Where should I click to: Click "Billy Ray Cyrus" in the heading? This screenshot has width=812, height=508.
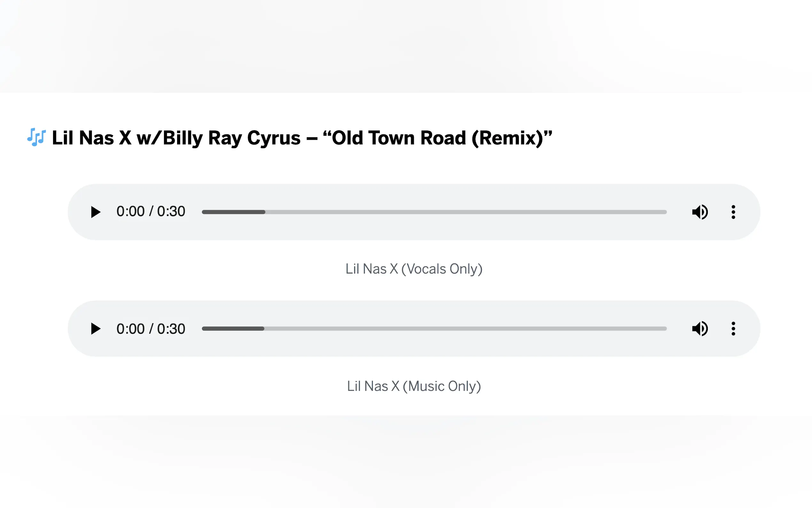[232, 138]
